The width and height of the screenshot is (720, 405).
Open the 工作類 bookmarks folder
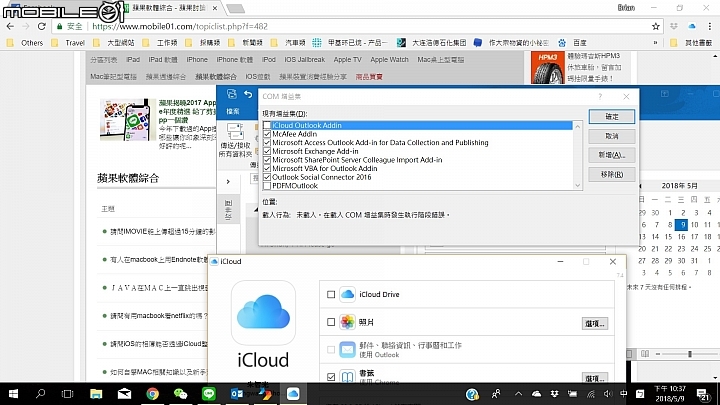(160, 43)
